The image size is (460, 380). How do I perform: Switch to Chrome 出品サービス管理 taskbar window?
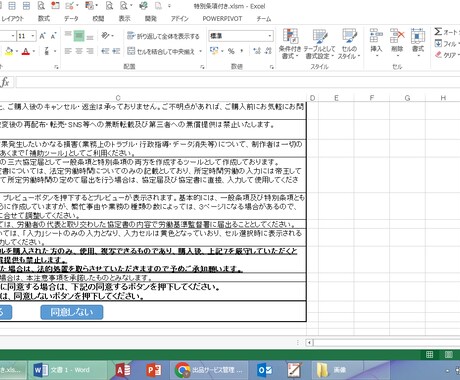click(209, 370)
